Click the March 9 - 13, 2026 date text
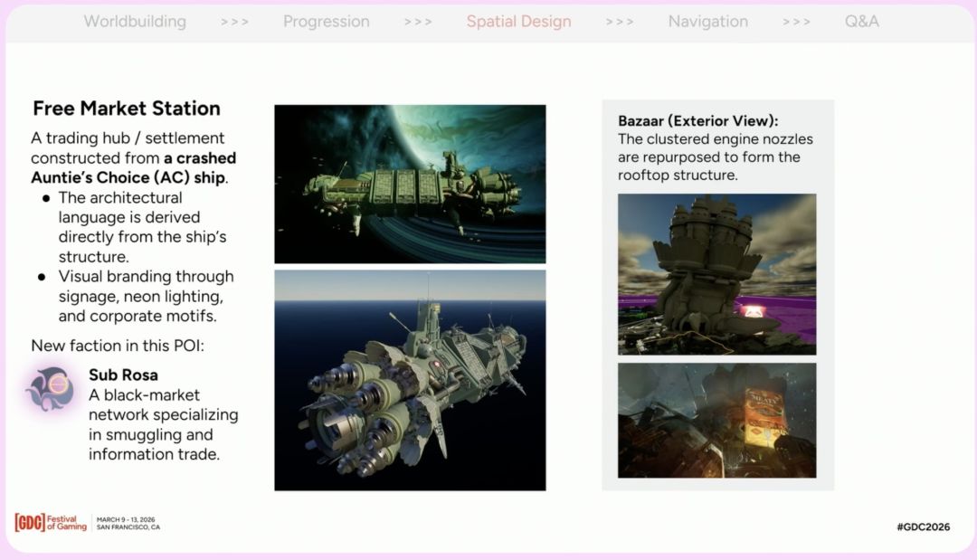977x560 pixels. point(126,519)
